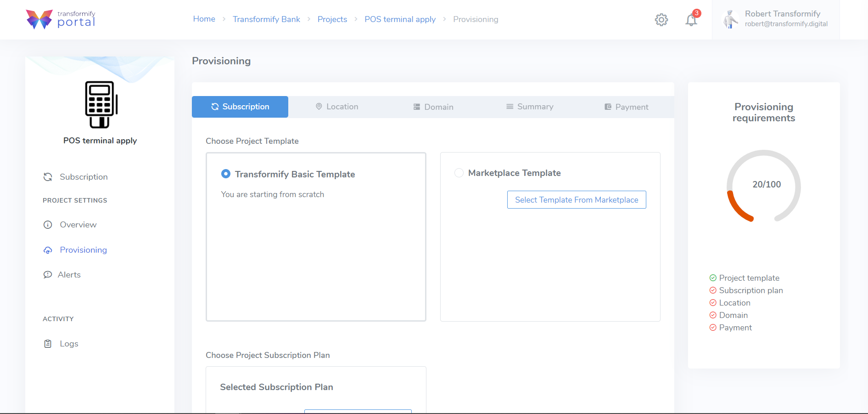Switch to the Domain step tab
The image size is (868, 414).
point(433,107)
